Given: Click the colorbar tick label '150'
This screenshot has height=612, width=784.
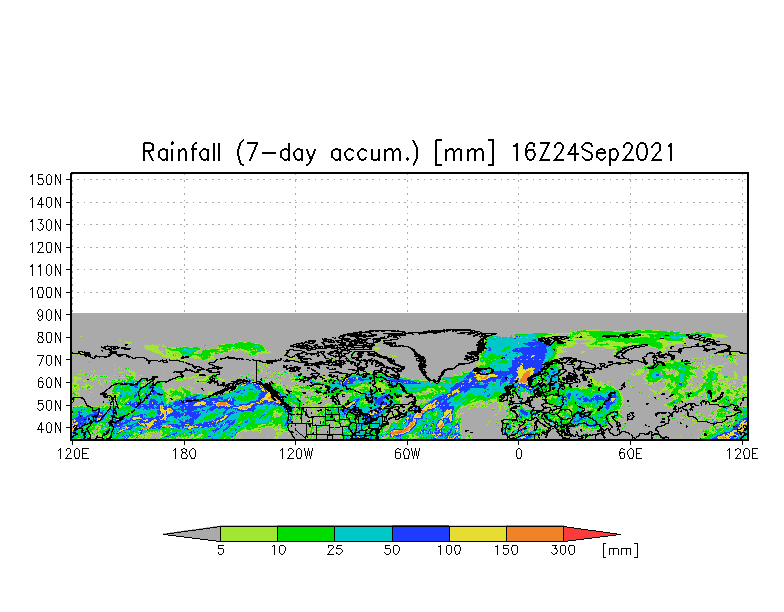Looking at the screenshot, I should point(506,550).
